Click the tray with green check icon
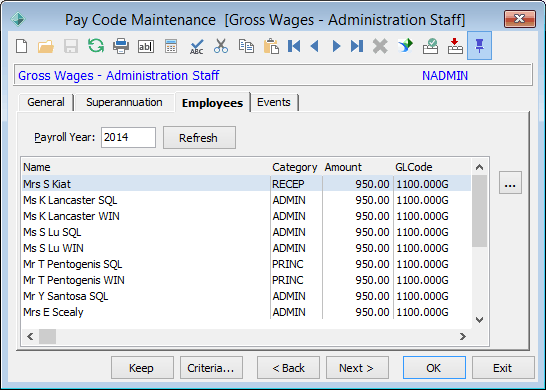The image size is (546, 390). (x=430, y=46)
